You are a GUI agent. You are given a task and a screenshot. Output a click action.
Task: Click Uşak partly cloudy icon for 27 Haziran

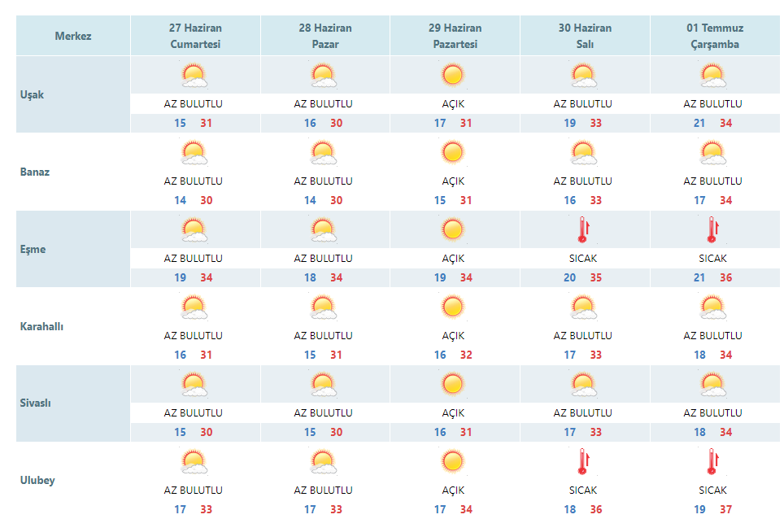tap(194, 76)
